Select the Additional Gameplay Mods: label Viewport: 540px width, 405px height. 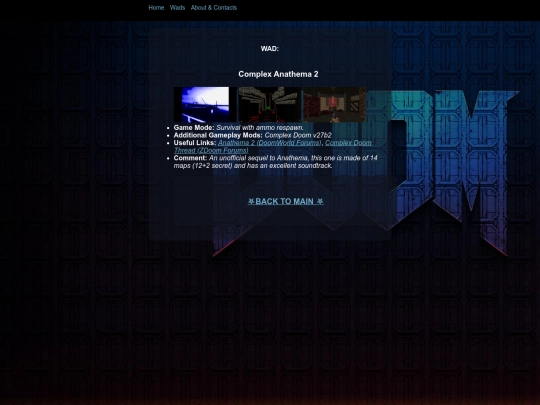pos(218,135)
